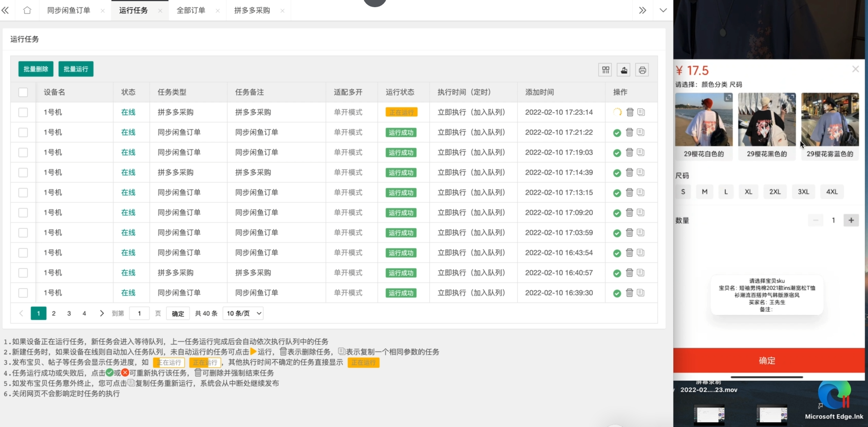Rerun task added 16:39:30 via green check
This screenshot has width=868, height=427.
click(x=617, y=293)
